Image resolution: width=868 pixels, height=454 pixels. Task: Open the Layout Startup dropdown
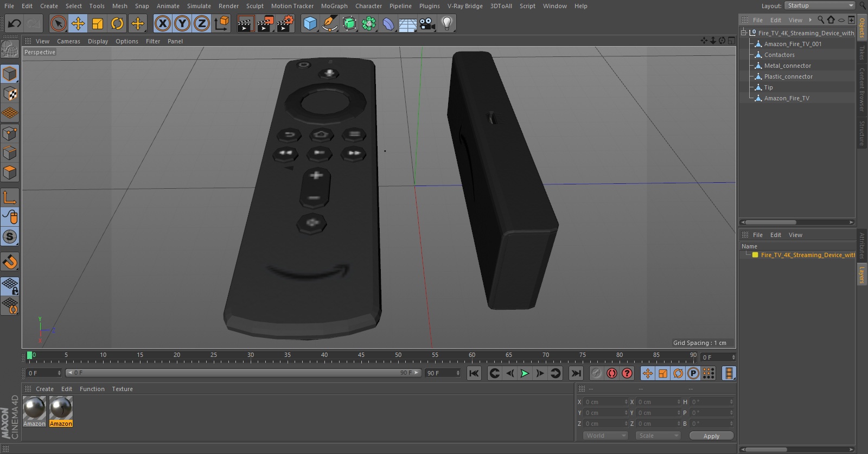820,5
